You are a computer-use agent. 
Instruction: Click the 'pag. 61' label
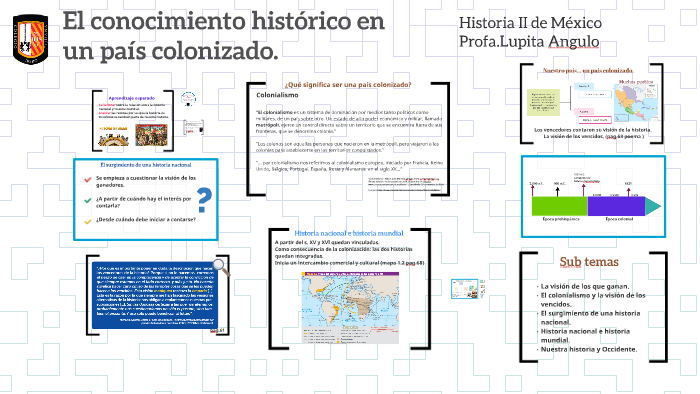(217, 331)
